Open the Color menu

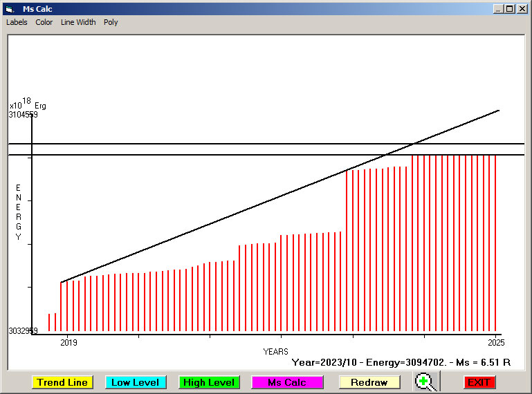pyautogui.click(x=44, y=22)
